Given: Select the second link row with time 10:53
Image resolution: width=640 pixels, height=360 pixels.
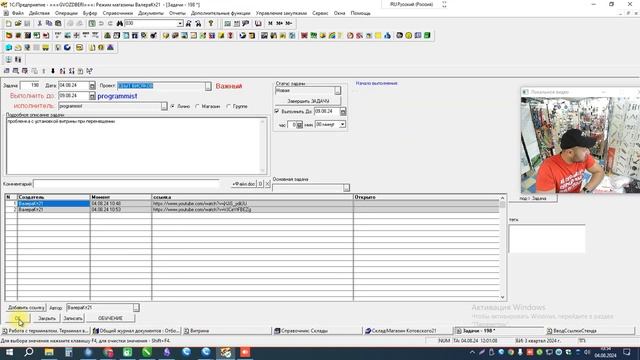Looking at the screenshot, I should tap(252, 209).
